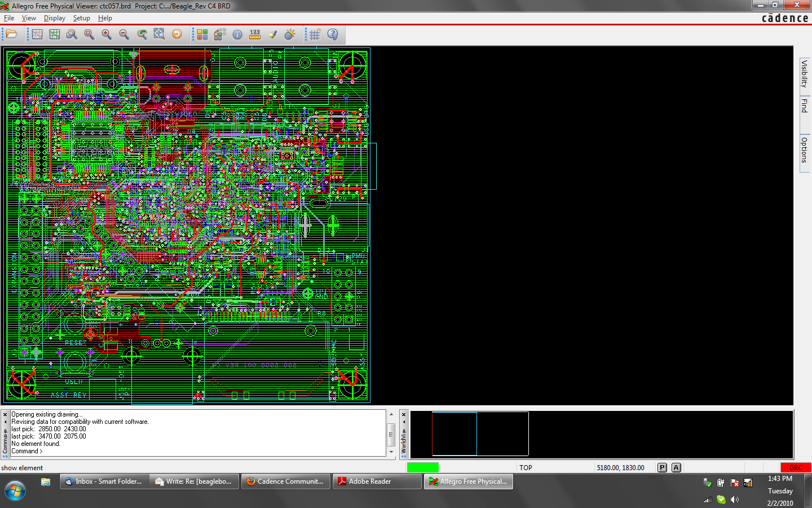Viewport: 812px width, 508px height.
Task: Click console scroll up arrow
Action: [x=391, y=414]
